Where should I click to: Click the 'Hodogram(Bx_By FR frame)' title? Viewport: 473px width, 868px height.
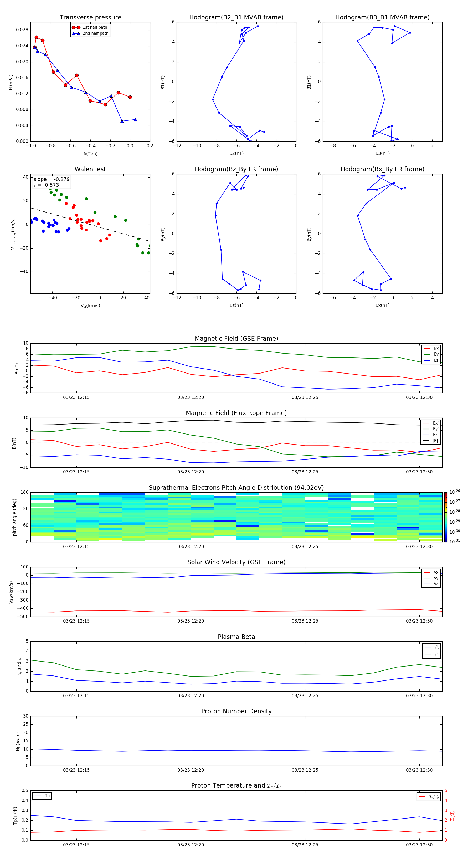pos(382,169)
